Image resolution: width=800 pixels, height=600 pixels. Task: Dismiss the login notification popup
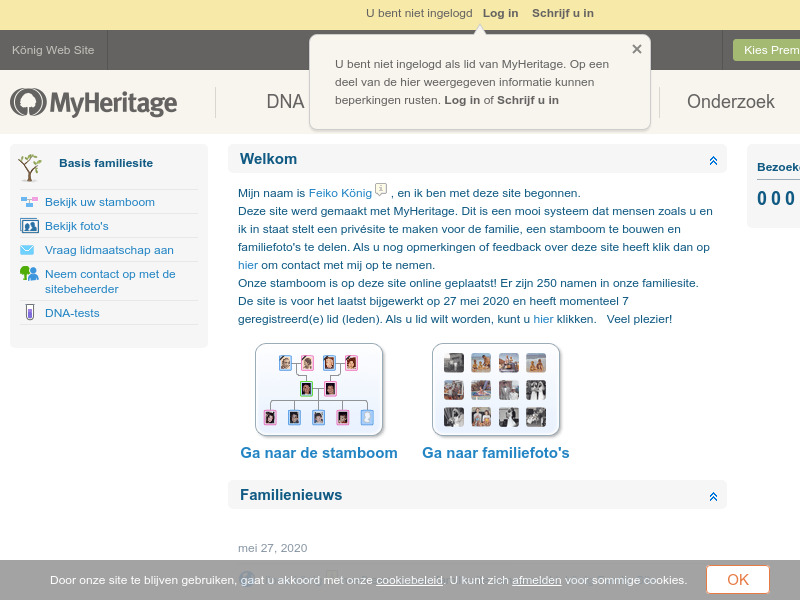[x=636, y=48]
